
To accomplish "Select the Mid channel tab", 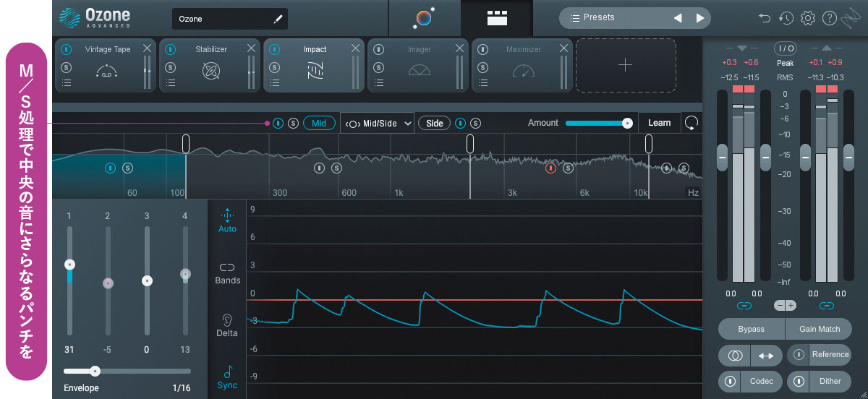I will 319,123.
